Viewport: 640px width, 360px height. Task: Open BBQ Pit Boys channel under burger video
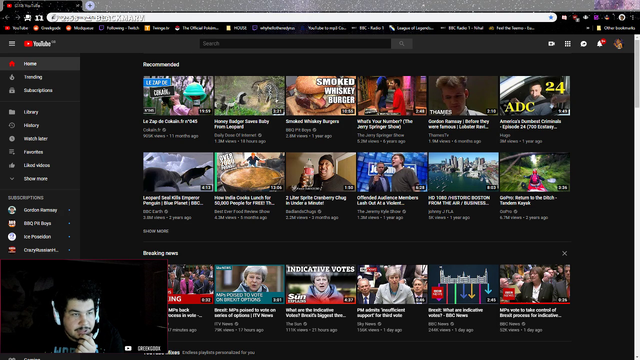point(299,130)
